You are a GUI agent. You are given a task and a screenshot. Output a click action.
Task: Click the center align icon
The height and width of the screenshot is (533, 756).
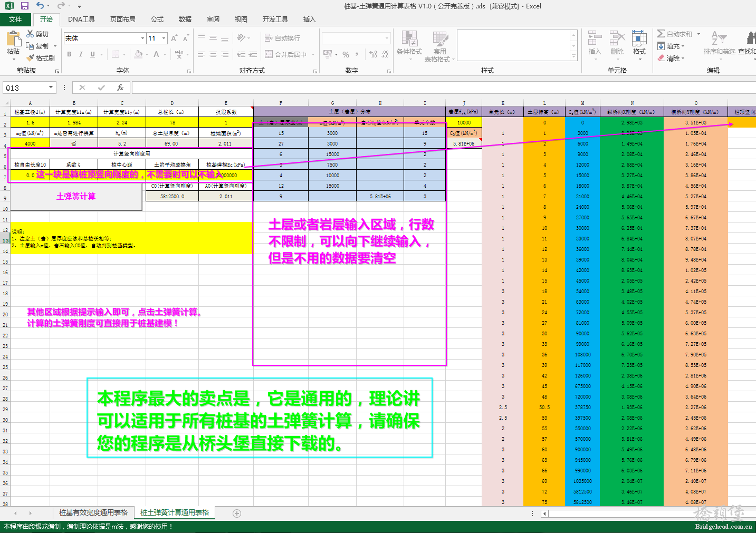coord(213,54)
